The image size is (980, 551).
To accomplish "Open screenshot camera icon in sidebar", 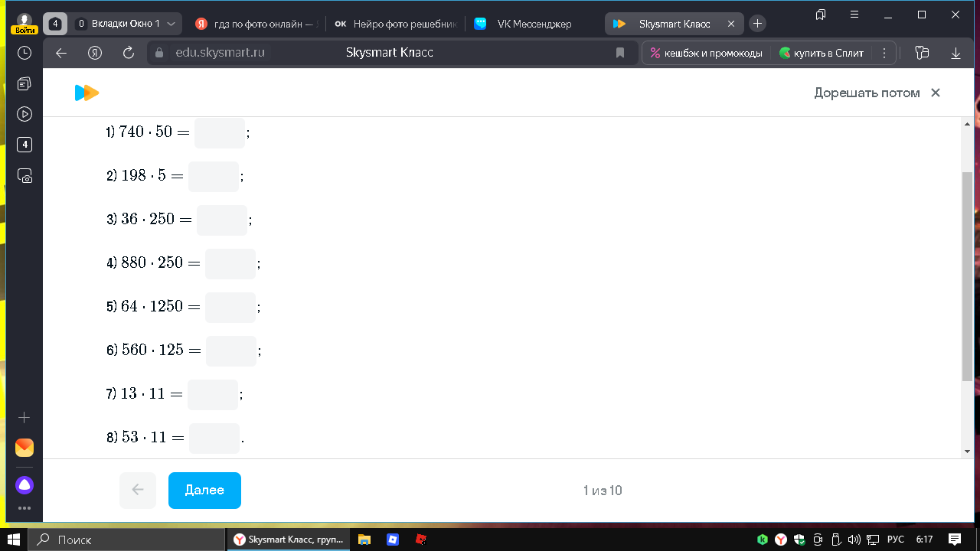I will pos(24,176).
